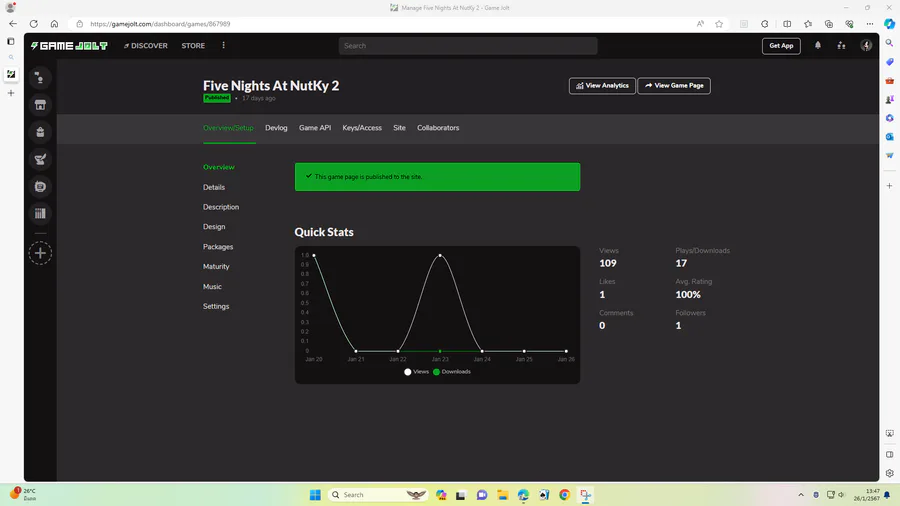The width and height of the screenshot is (900, 506).
Task: Click the Windows taskbar Search box
Action: [378, 495]
